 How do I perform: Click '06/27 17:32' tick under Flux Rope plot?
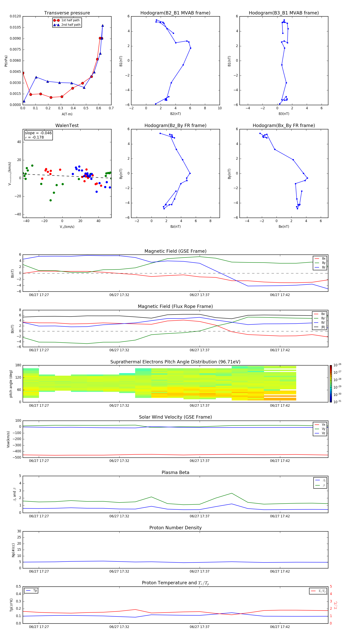pos(119,350)
